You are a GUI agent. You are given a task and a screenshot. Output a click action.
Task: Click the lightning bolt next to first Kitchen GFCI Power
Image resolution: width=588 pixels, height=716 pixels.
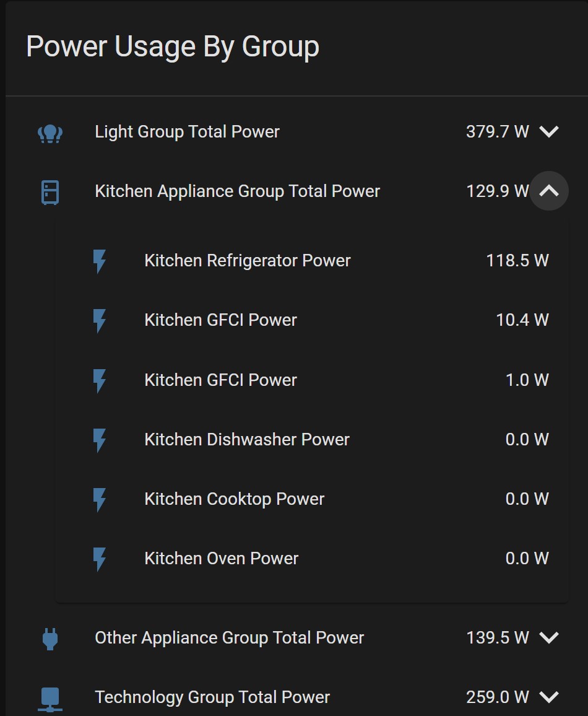(x=100, y=320)
